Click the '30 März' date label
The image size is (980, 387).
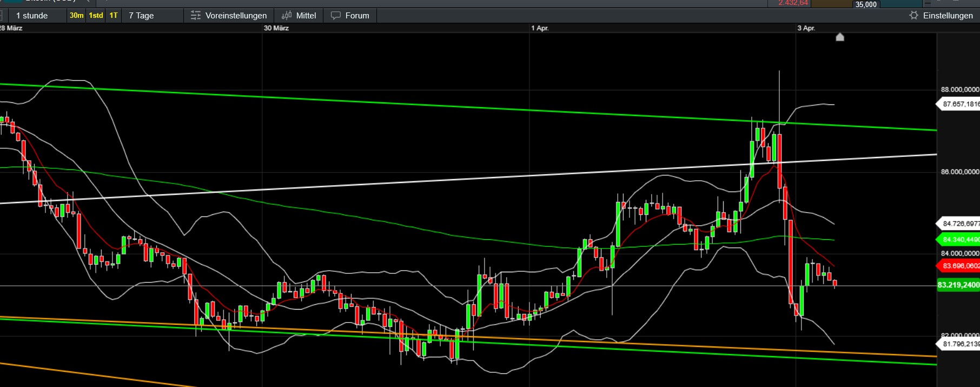(x=276, y=28)
